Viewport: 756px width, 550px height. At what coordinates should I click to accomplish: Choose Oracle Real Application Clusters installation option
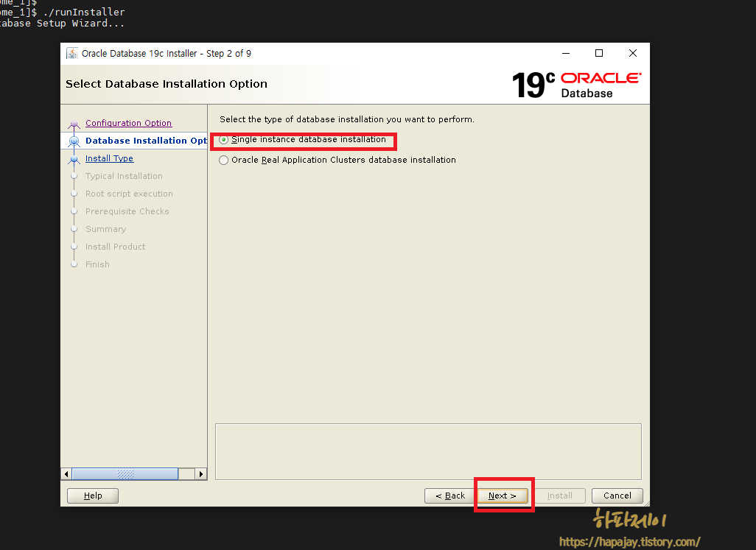223,160
